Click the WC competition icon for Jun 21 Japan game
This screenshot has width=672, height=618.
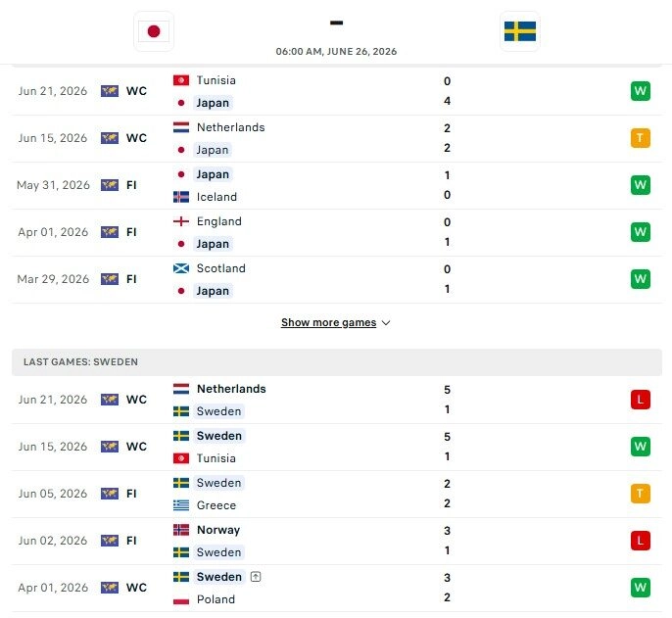pos(110,91)
